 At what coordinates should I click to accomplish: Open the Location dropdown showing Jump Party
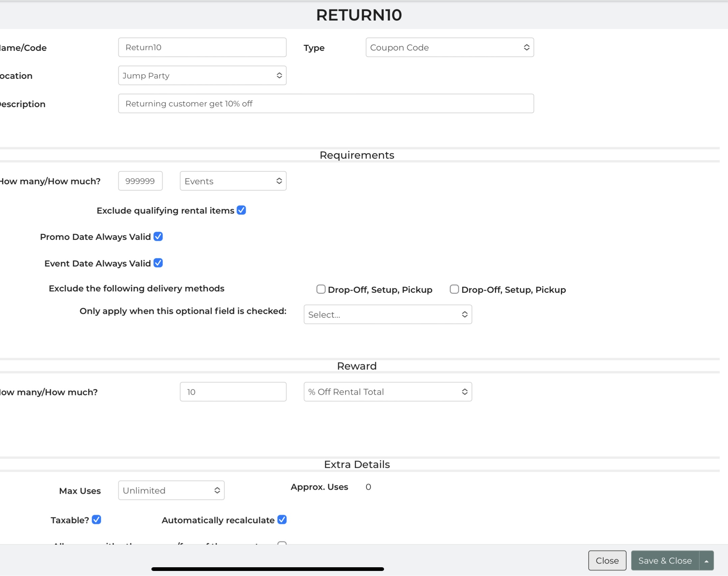202,75
